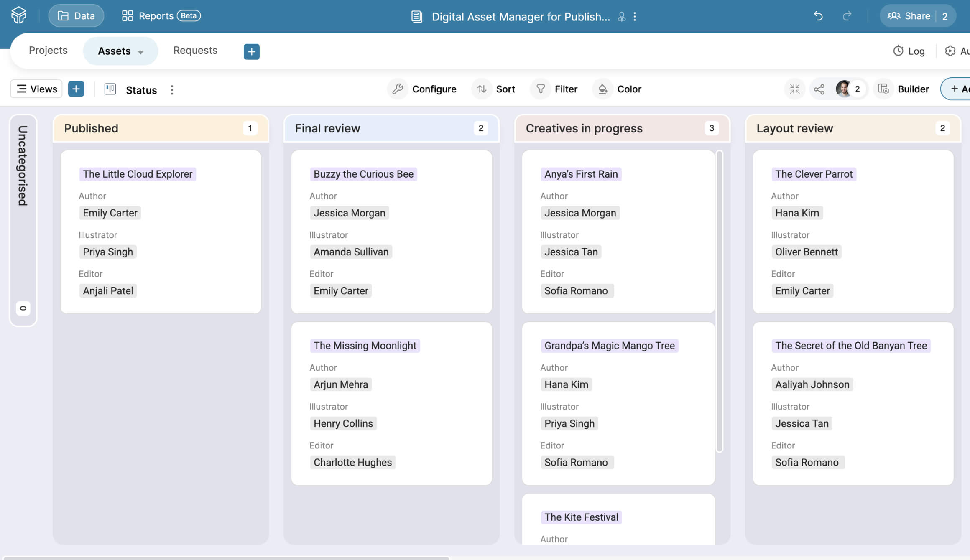The image size is (970, 560).
Task: Toggle the Data mode button
Action: [76, 16]
